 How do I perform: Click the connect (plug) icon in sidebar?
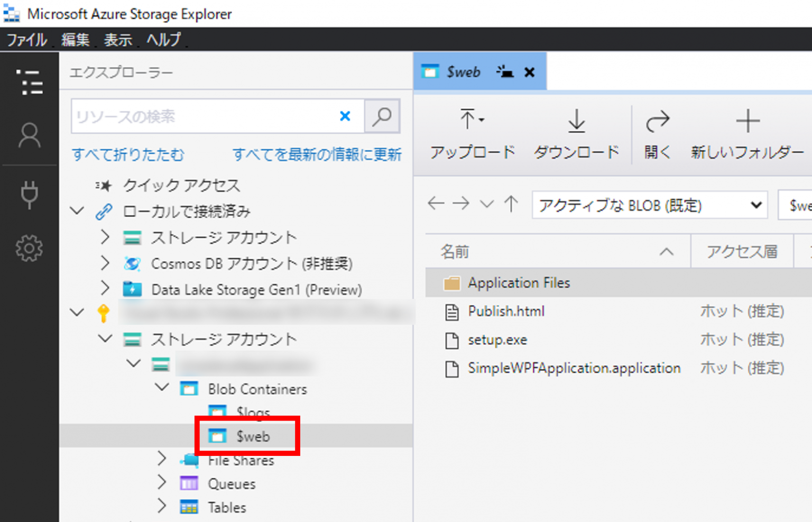(30, 194)
